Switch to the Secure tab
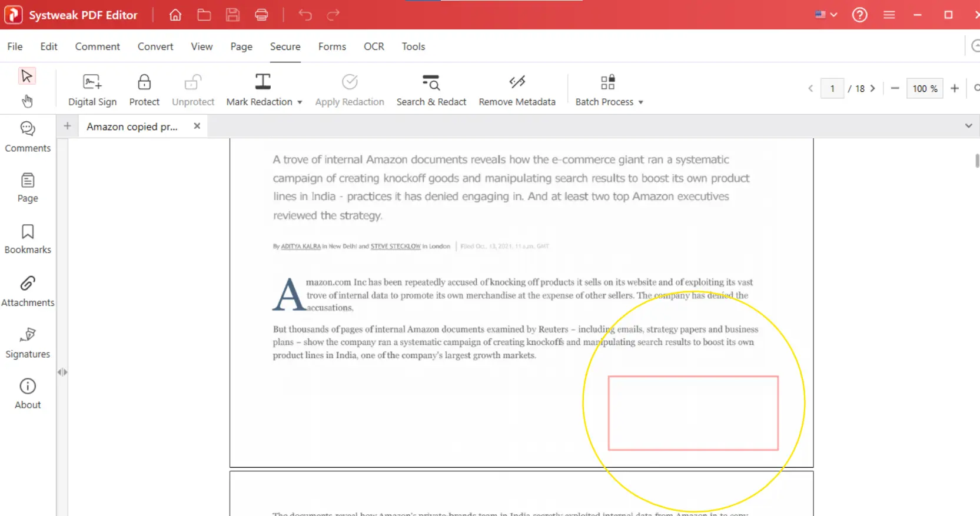The height and width of the screenshot is (516, 980). (x=285, y=46)
